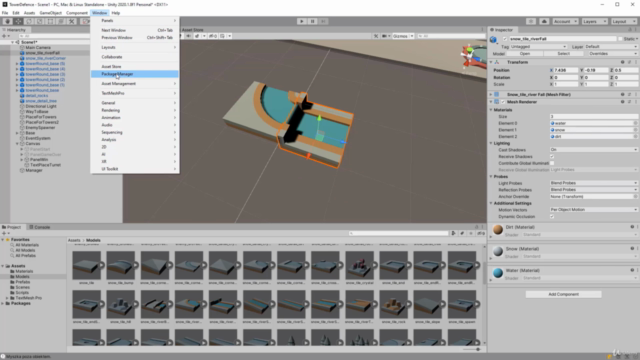Open Mesh Renderer context menu dots
640x360 pixels.
point(636,102)
